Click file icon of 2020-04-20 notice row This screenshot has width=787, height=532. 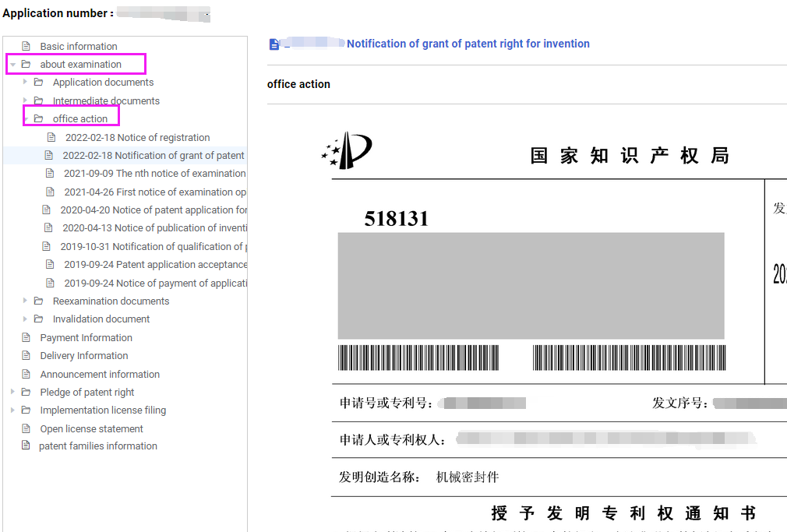[x=46, y=210]
